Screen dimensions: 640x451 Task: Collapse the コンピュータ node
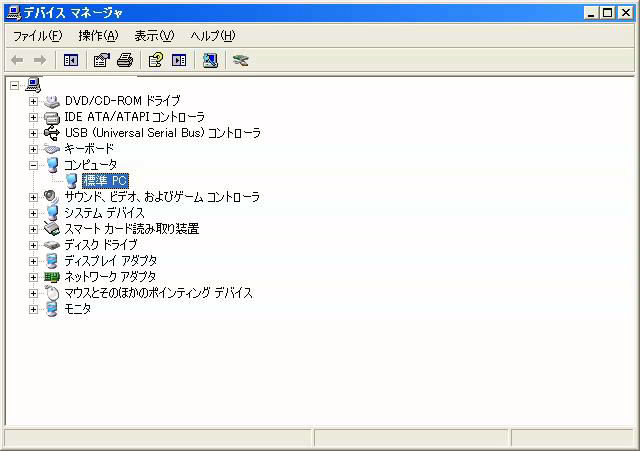click(x=33, y=165)
